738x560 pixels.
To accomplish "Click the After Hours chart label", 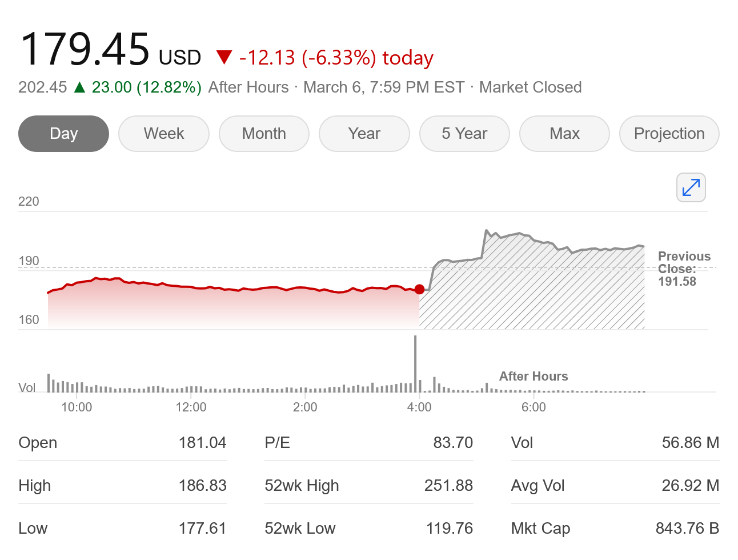I will 534,376.
